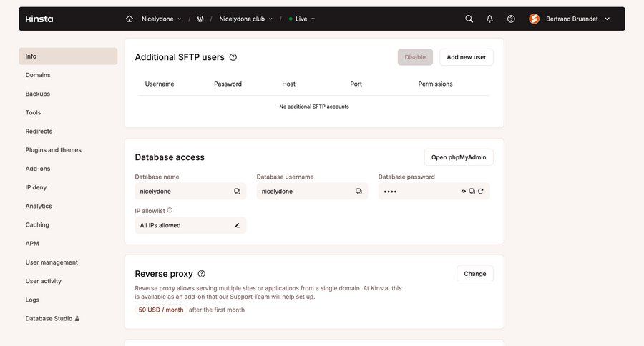Edit the IP allowlist pencil icon
The height and width of the screenshot is (346, 644).
(237, 225)
